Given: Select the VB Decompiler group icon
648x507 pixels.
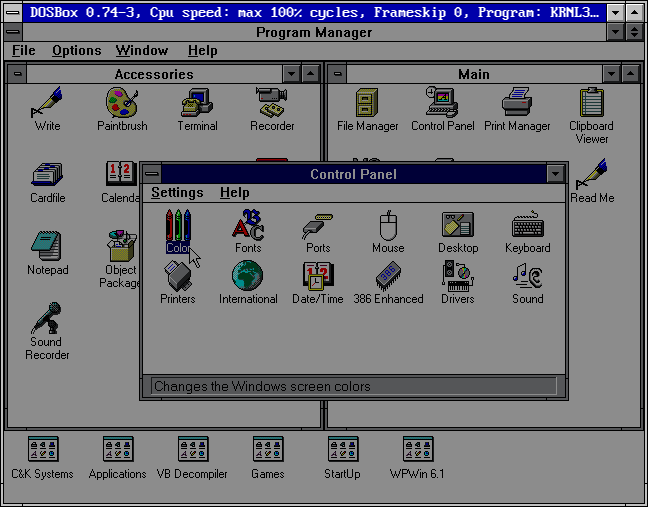Looking at the screenshot, I should pos(192,457).
